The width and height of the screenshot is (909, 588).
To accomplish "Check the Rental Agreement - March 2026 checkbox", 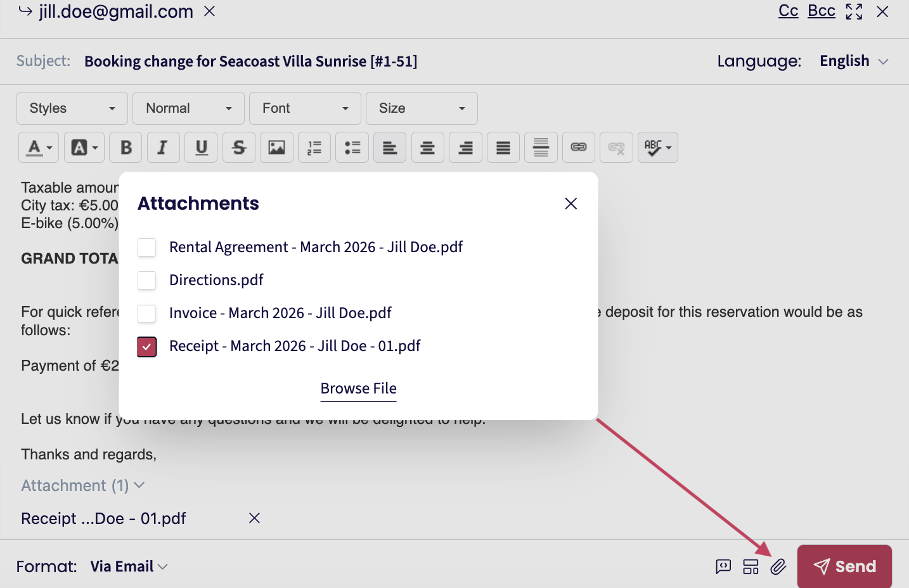I will [x=146, y=247].
